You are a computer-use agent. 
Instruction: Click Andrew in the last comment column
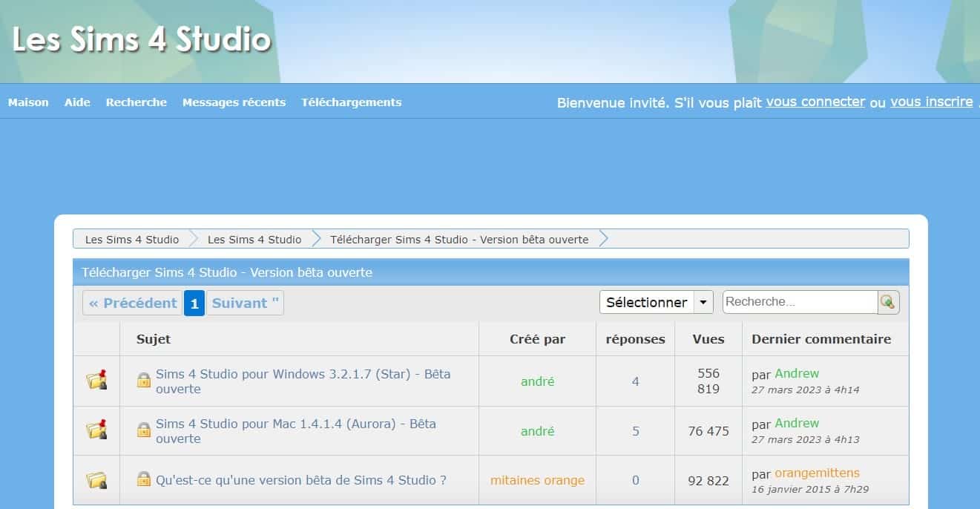click(x=798, y=373)
